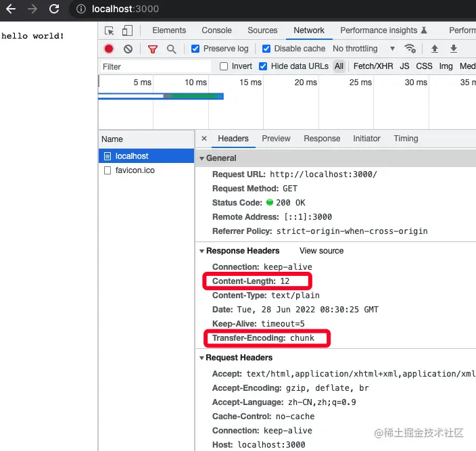
Task: Switch to the Response tab
Action: pyautogui.click(x=322, y=139)
